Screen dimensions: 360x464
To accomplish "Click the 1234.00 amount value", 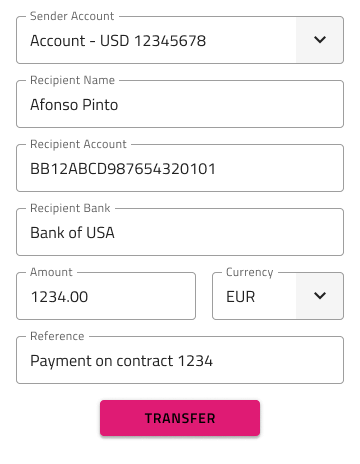I will pyautogui.click(x=59, y=297).
